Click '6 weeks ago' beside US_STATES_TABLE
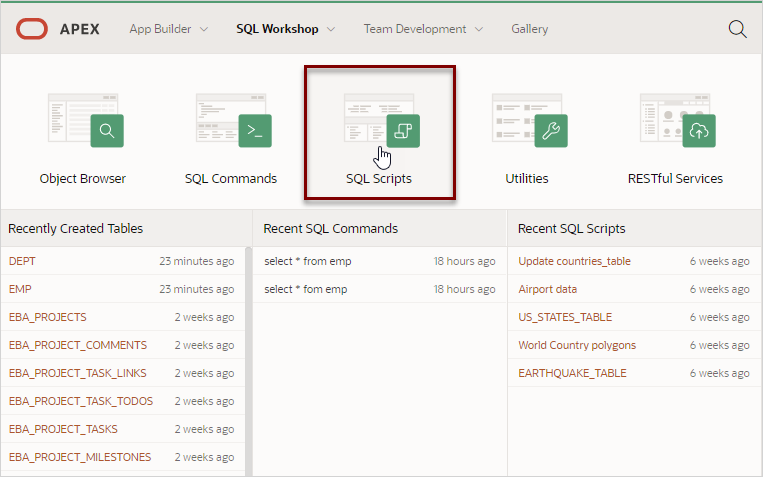The image size is (763, 477). (719, 317)
